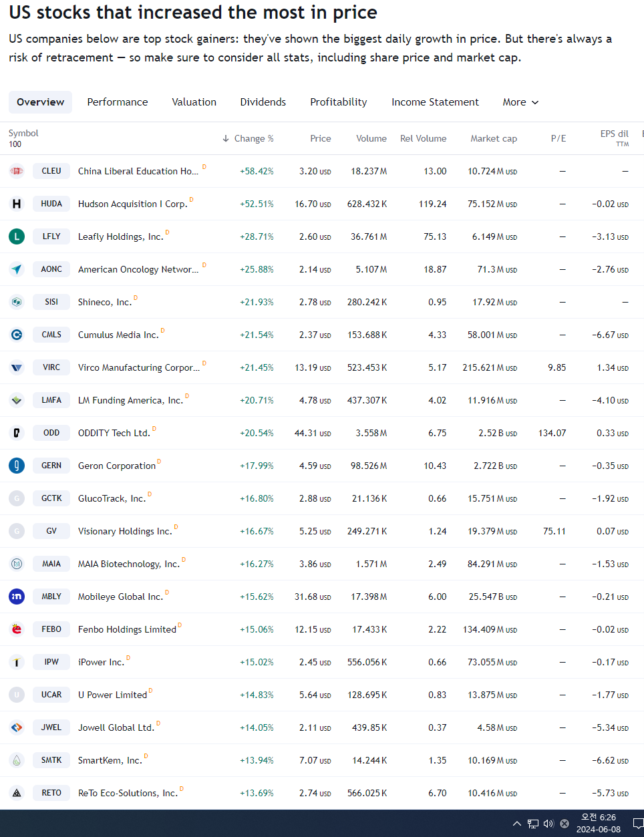Expand the More tabs dropdown

click(x=520, y=102)
